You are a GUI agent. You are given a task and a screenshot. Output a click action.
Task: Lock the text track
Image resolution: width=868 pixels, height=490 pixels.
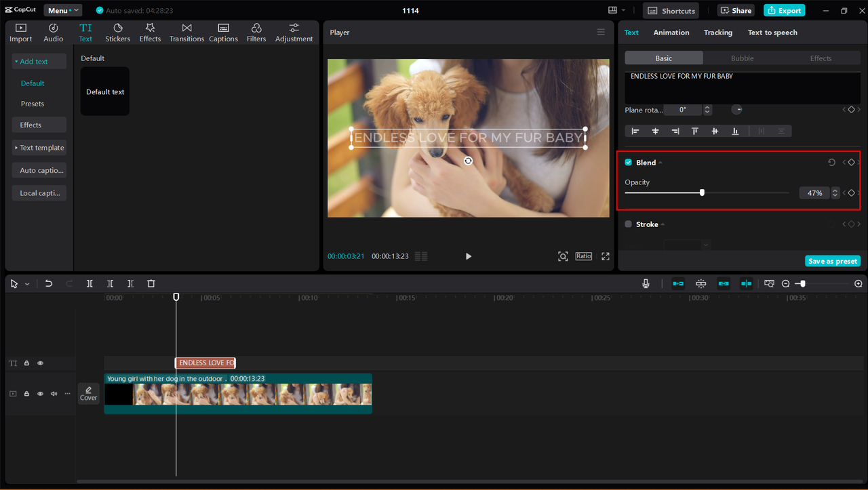(26, 363)
